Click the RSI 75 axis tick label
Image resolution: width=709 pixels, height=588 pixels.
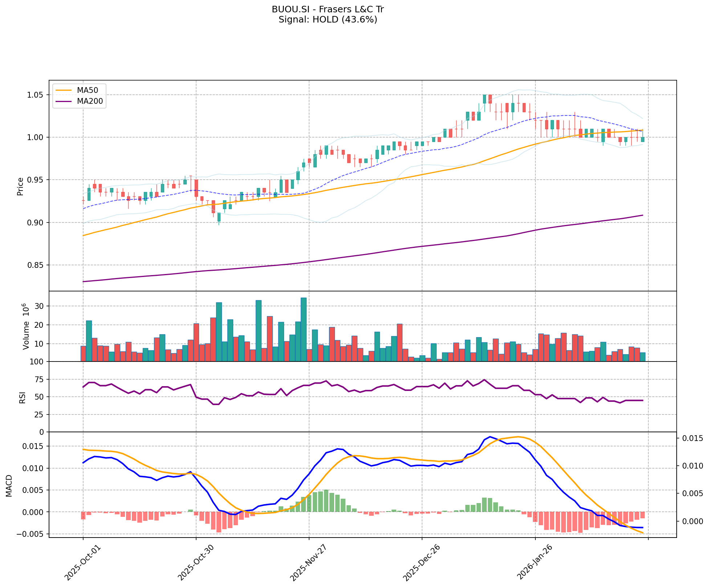point(39,380)
